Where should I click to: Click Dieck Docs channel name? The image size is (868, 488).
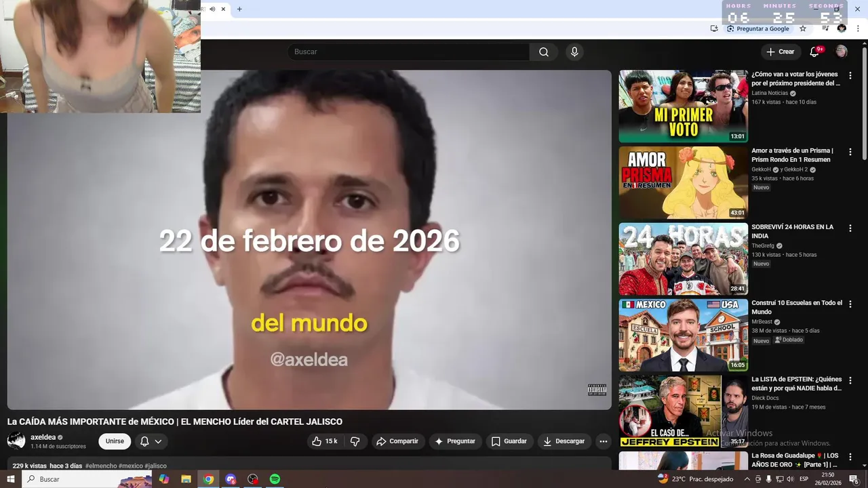point(765,398)
